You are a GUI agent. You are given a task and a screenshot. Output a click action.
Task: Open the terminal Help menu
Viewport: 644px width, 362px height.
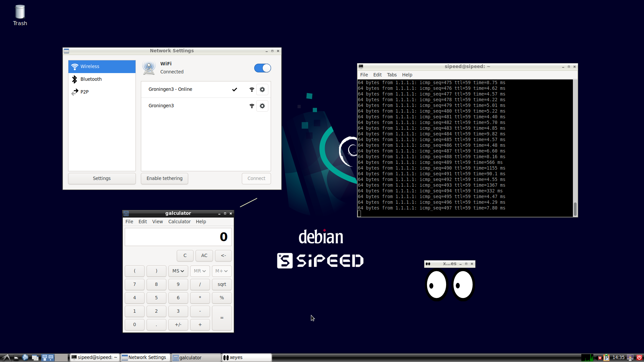[x=407, y=75]
